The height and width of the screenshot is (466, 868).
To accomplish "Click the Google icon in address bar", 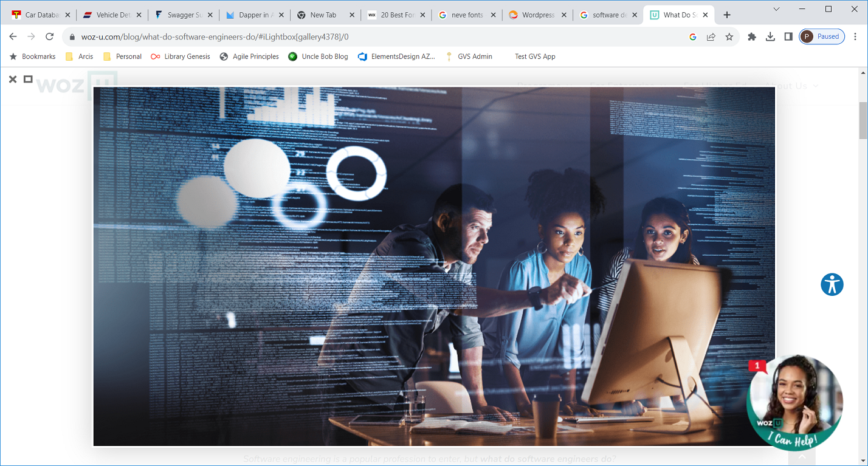I will [692, 36].
